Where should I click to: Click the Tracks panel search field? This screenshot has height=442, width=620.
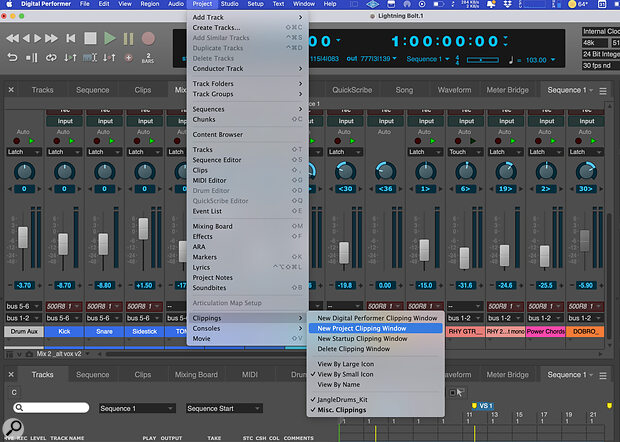(x=51, y=408)
